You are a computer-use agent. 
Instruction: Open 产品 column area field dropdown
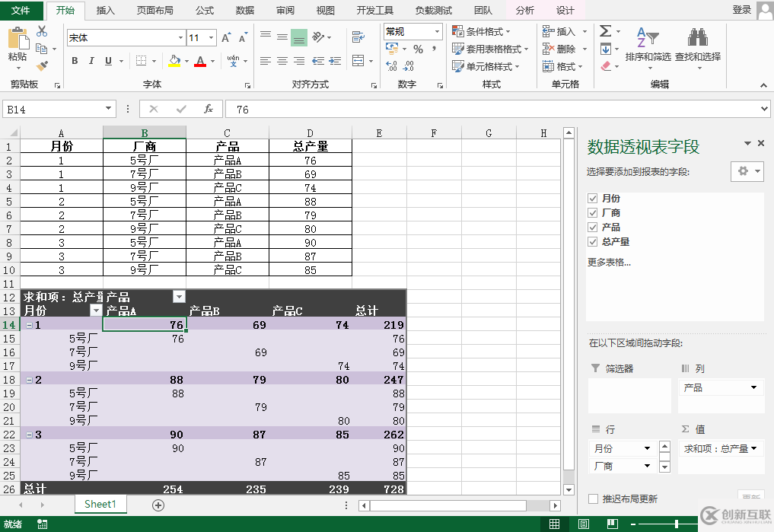[753, 388]
